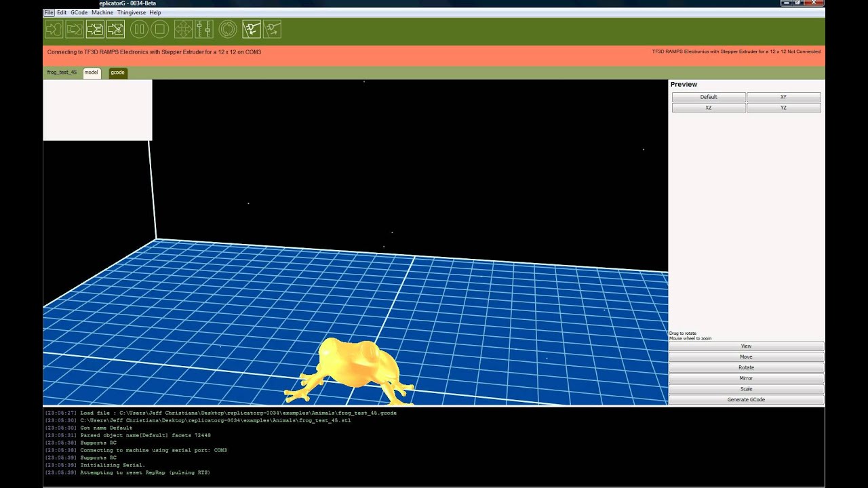Click the Default preview button
This screenshot has width=868, height=488.
click(709, 97)
